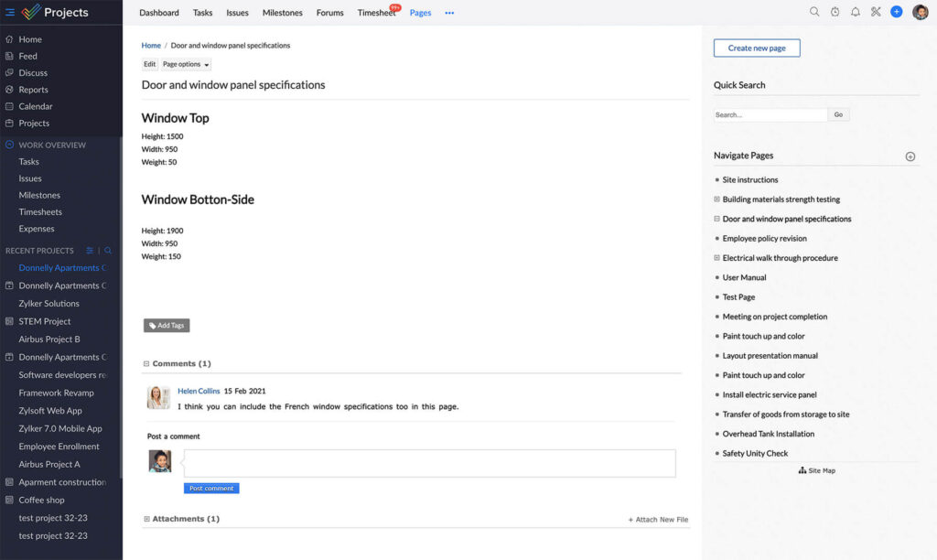The width and height of the screenshot is (937, 560).
Task: Open the Timesheet tab
Action: pyautogui.click(x=376, y=13)
